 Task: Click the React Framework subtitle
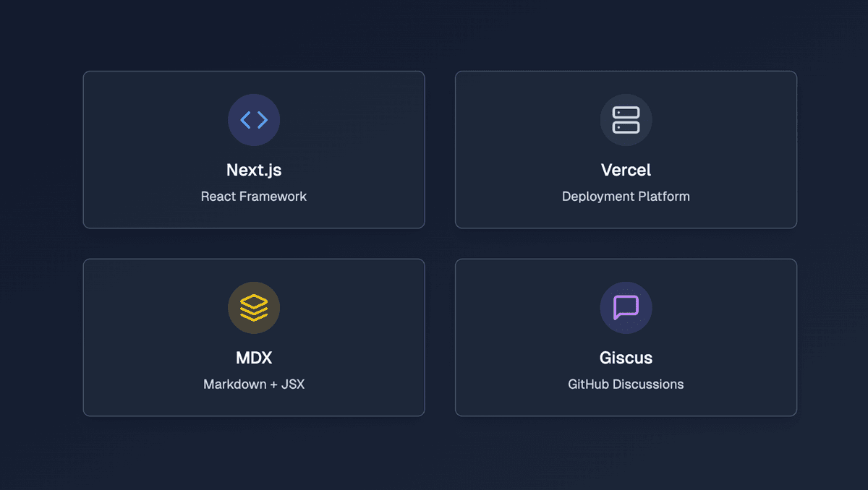pyautogui.click(x=254, y=197)
